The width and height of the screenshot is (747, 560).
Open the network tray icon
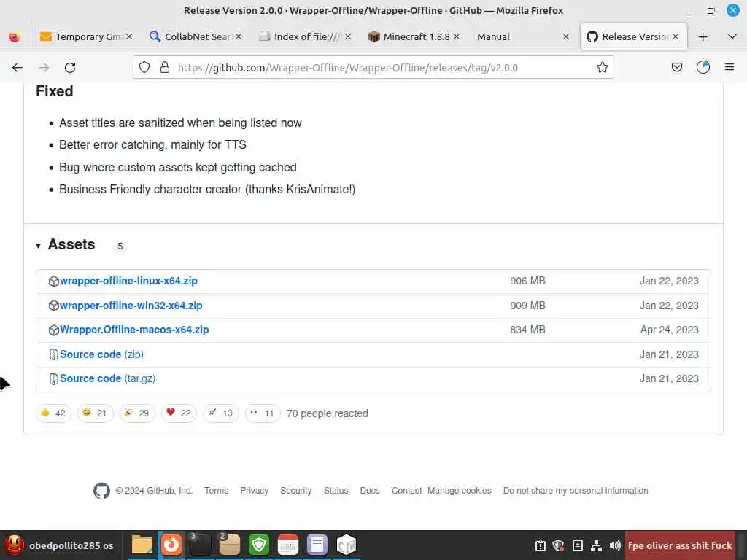tap(596, 545)
